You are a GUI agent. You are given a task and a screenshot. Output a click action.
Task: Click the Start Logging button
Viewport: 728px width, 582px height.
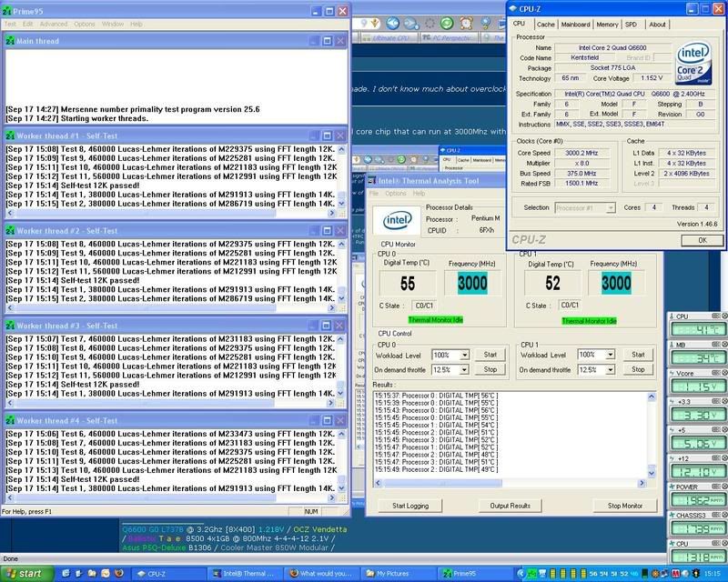pyautogui.click(x=410, y=506)
